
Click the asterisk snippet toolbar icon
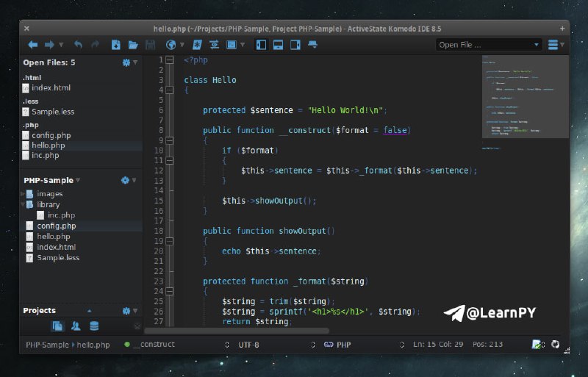pos(197,45)
